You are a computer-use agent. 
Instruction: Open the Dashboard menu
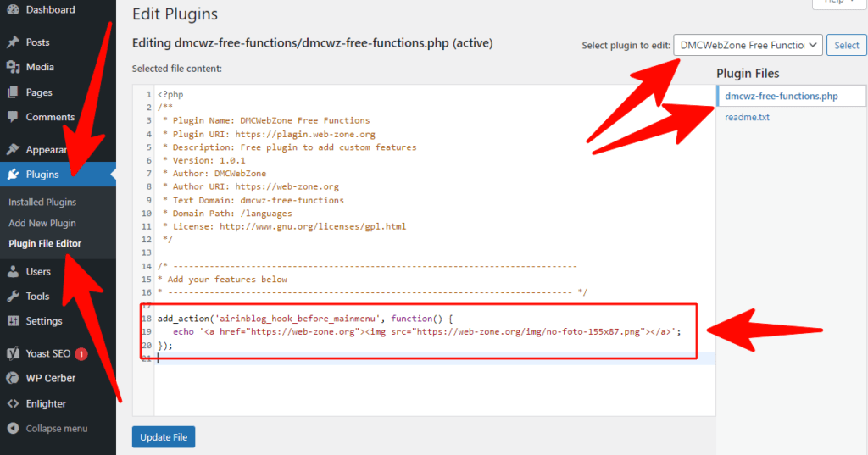pos(50,9)
